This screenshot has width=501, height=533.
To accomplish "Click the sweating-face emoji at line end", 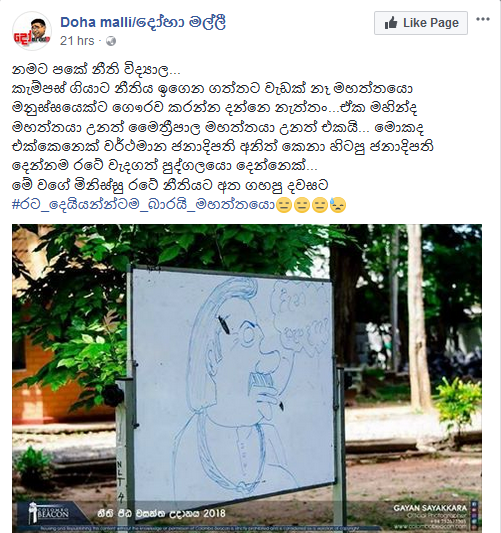I will coord(338,205).
